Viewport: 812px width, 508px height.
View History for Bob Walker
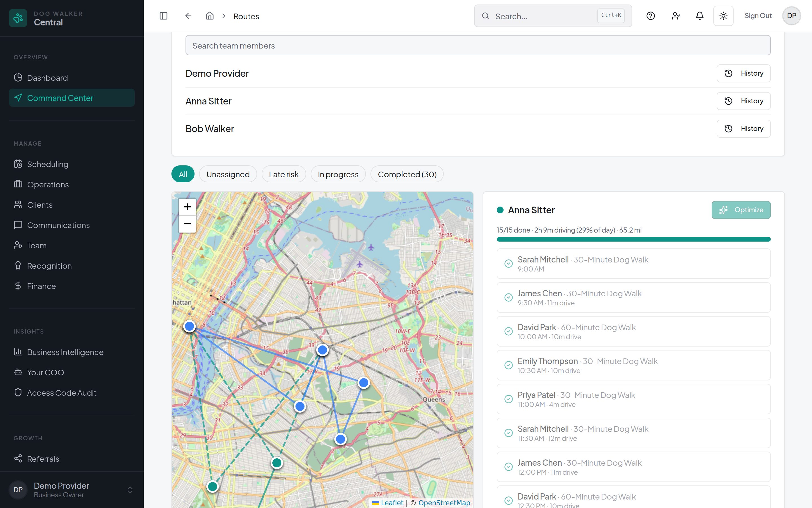pos(743,129)
